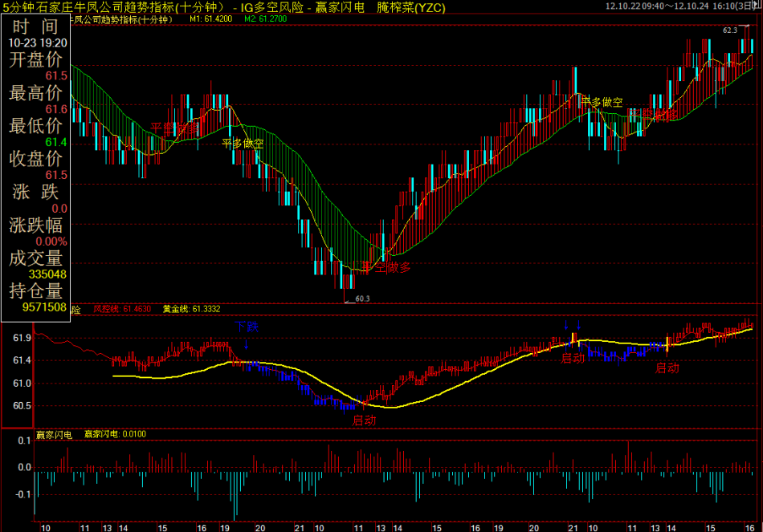Click the 持仓量 value 9571508

click(44, 307)
